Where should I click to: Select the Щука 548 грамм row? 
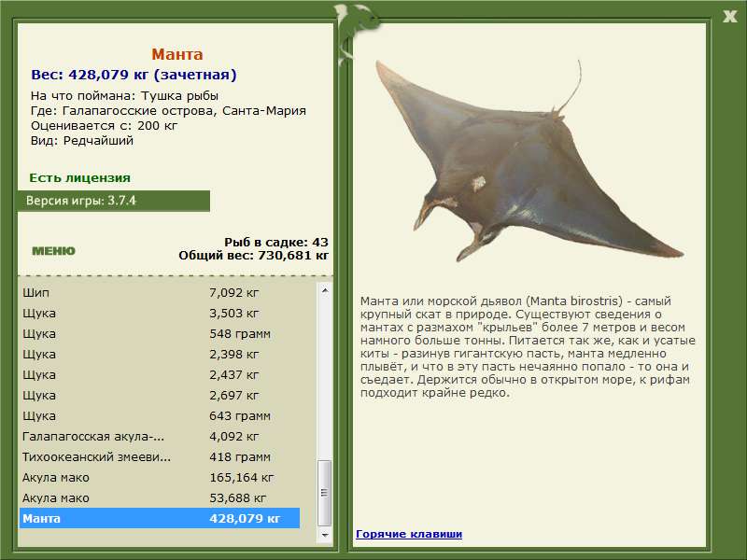click(x=160, y=334)
